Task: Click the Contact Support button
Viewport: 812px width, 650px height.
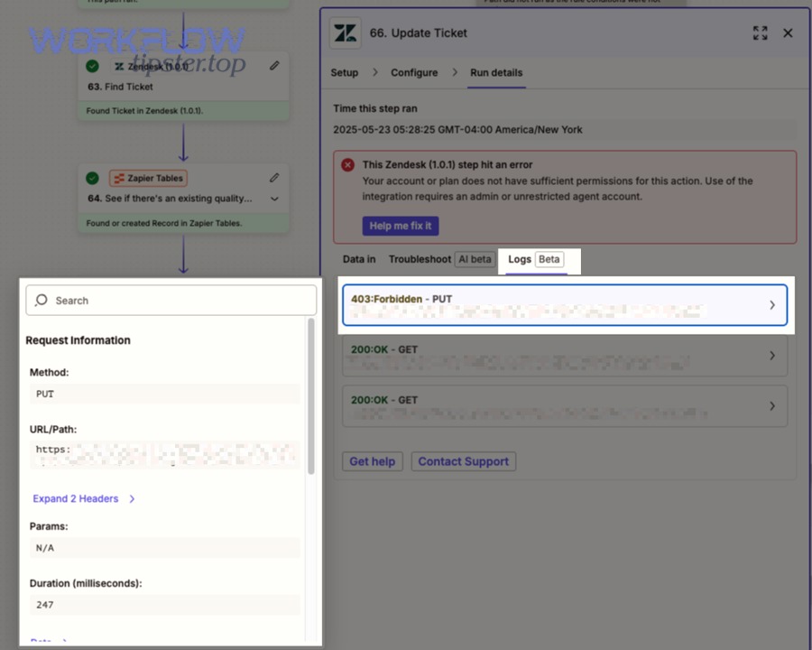Action: [464, 461]
